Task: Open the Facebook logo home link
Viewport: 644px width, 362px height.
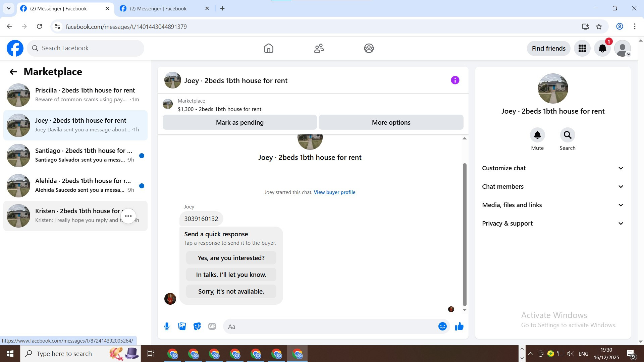Action: pyautogui.click(x=15, y=48)
